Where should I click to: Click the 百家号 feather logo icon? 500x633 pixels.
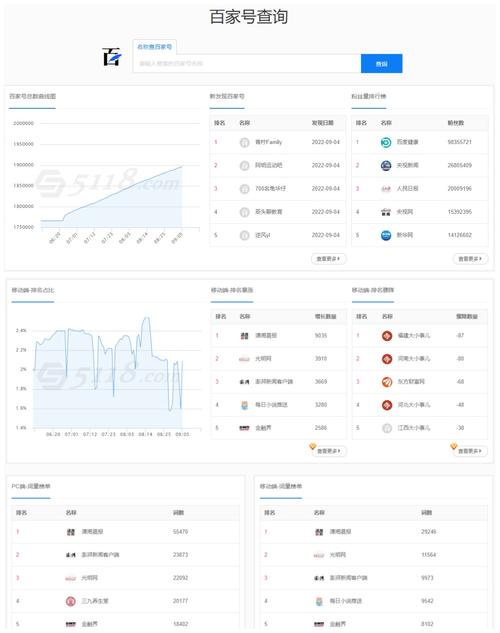pyautogui.click(x=112, y=57)
